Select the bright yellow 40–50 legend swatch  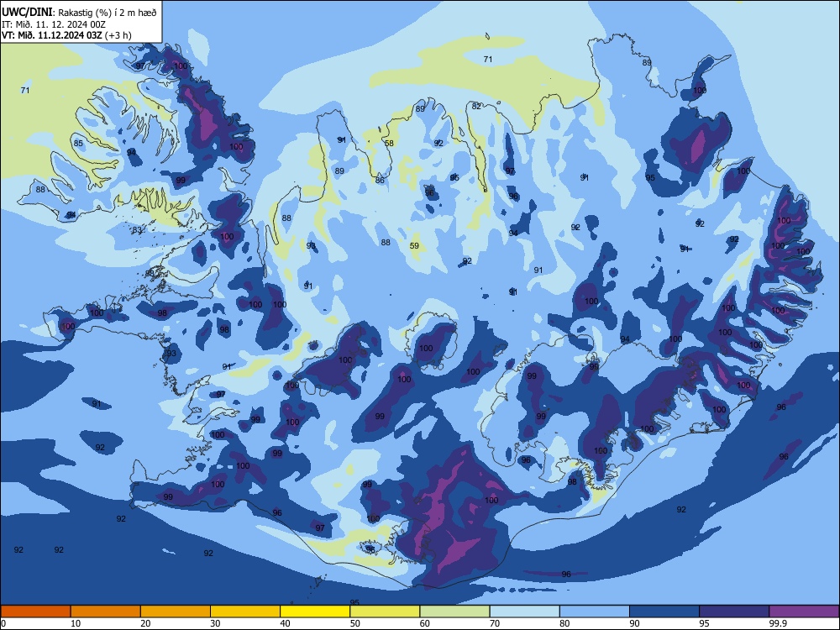pyautogui.click(x=315, y=612)
